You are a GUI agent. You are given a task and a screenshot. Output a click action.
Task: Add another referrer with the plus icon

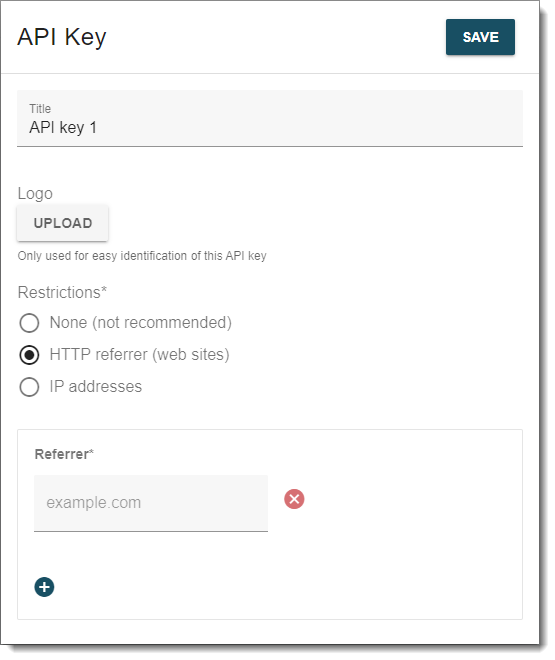pos(44,587)
